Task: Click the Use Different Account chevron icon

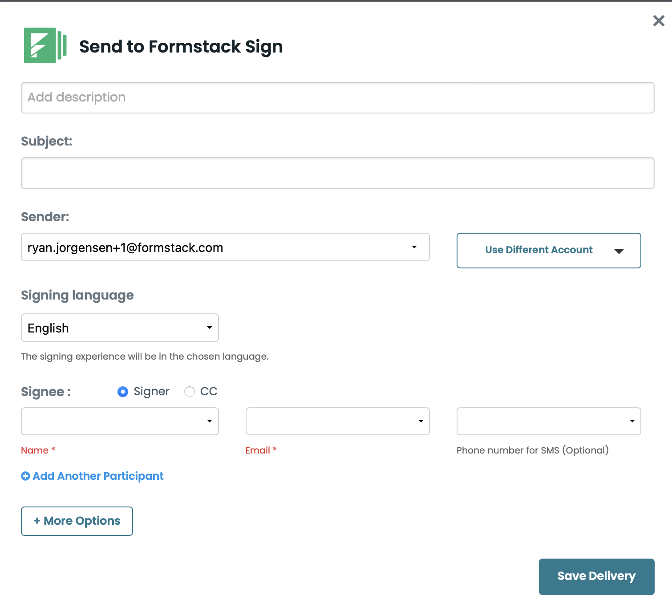Action: (619, 251)
